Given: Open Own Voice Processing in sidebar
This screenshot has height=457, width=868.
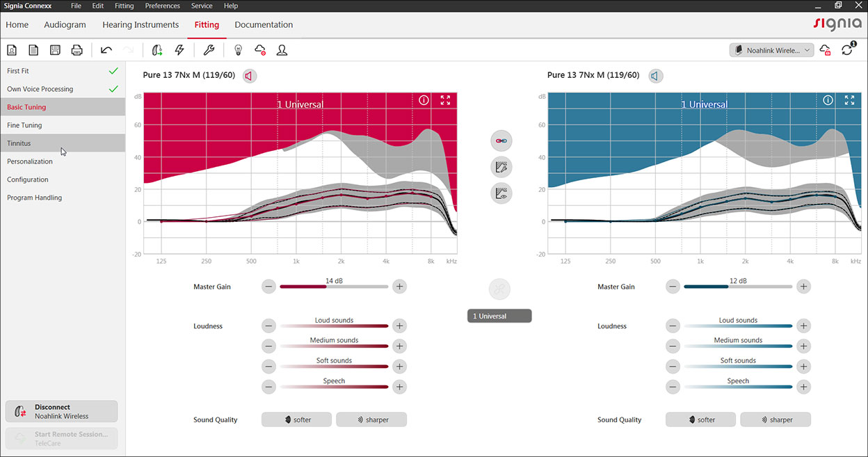Looking at the screenshot, I should [x=63, y=89].
